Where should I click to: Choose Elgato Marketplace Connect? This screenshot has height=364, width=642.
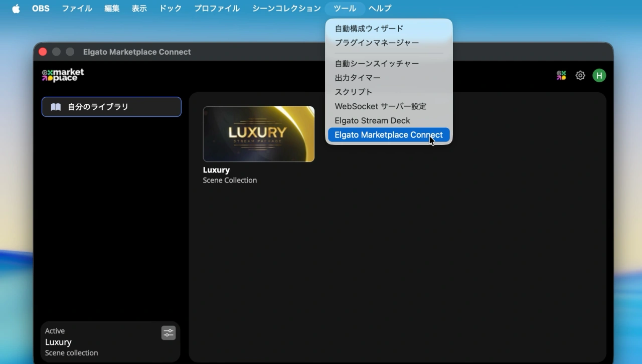pyautogui.click(x=388, y=134)
